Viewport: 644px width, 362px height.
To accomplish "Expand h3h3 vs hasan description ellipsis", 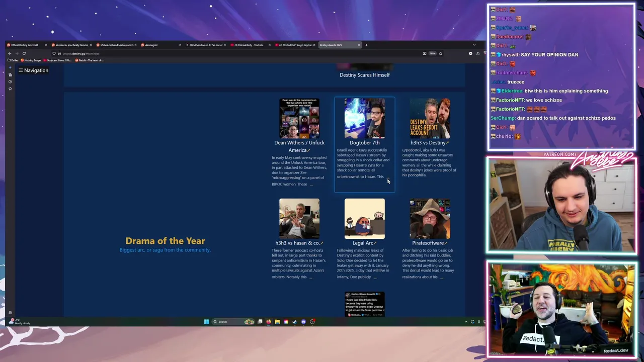I will (311, 277).
